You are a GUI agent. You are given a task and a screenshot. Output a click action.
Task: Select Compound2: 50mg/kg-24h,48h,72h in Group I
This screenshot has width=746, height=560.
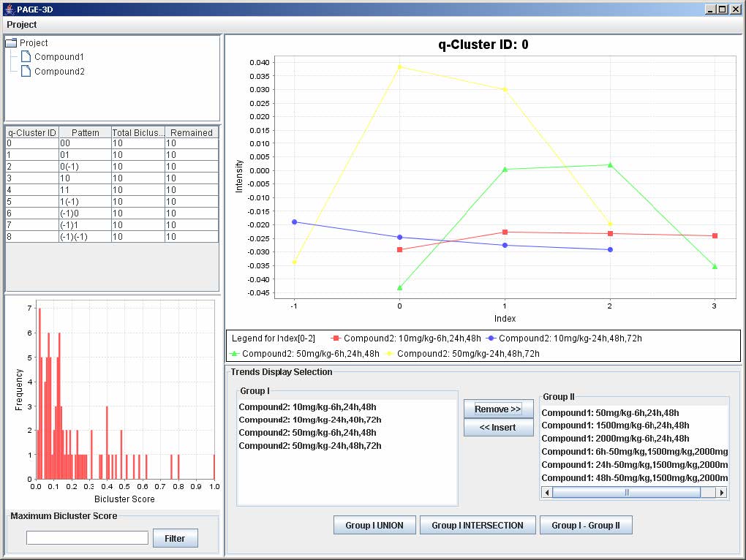coord(309,445)
